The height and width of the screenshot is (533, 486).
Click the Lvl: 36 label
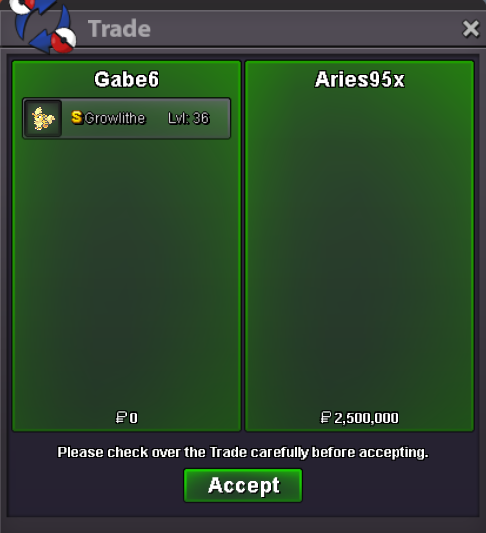[189, 118]
